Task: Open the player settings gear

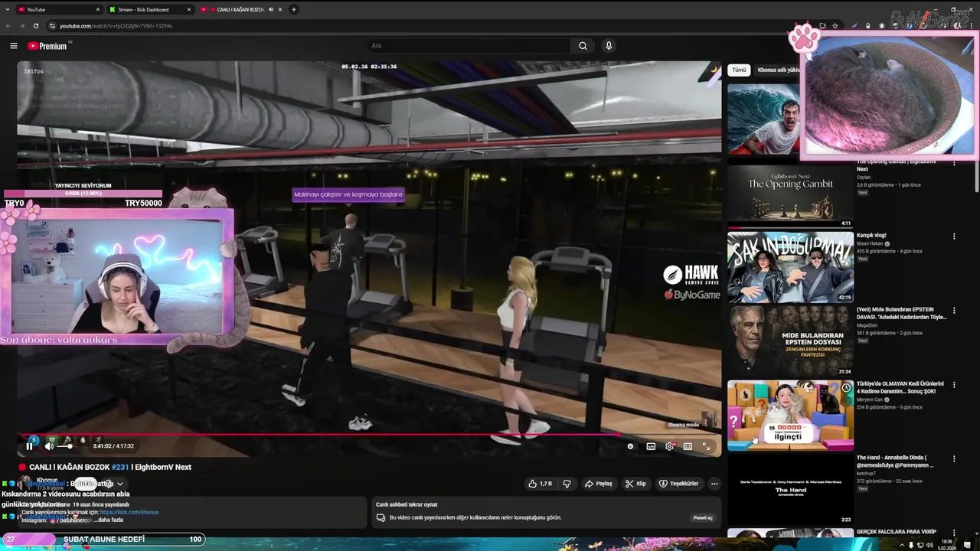Action: [x=670, y=446]
